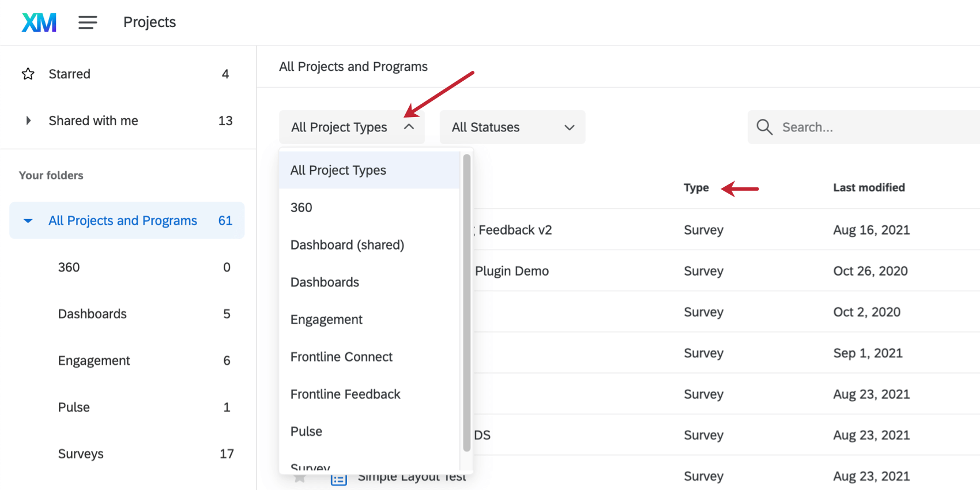
Task: Click the Starred star icon in sidebar
Action: click(x=28, y=74)
